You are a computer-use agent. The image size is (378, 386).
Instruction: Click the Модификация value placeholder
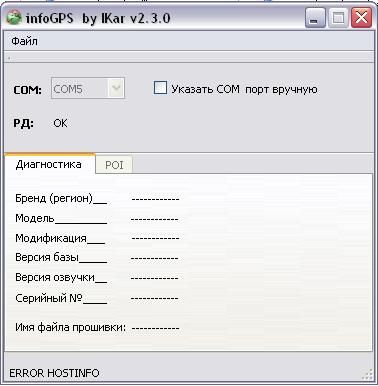(155, 238)
